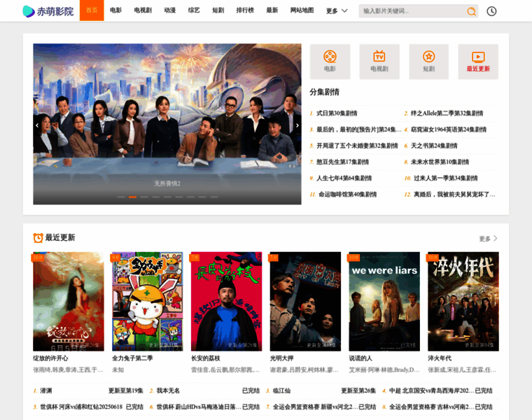The image size is (532, 420).
Task: Select the highlighted orange carousel indicator
Action: point(133,197)
